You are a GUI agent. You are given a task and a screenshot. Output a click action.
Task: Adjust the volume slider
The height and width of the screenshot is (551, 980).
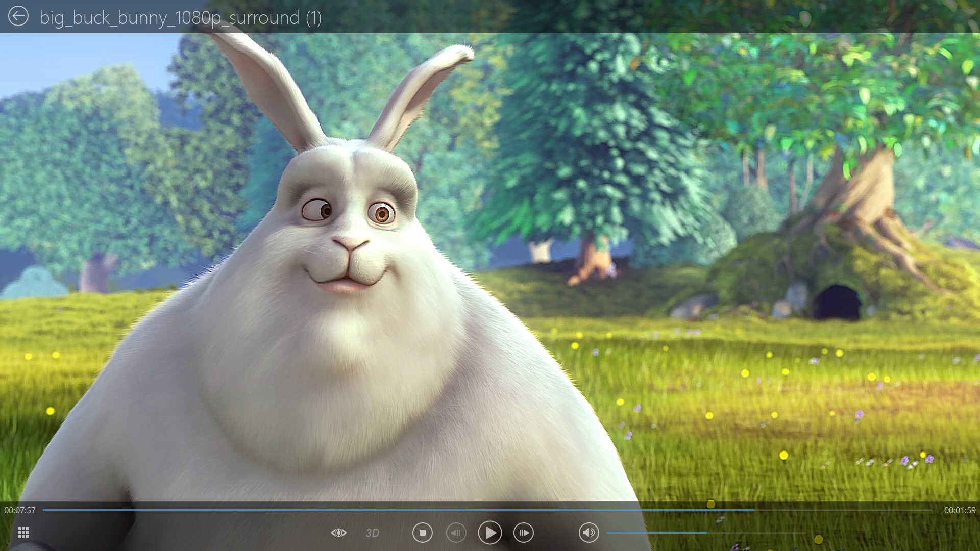tap(706, 533)
